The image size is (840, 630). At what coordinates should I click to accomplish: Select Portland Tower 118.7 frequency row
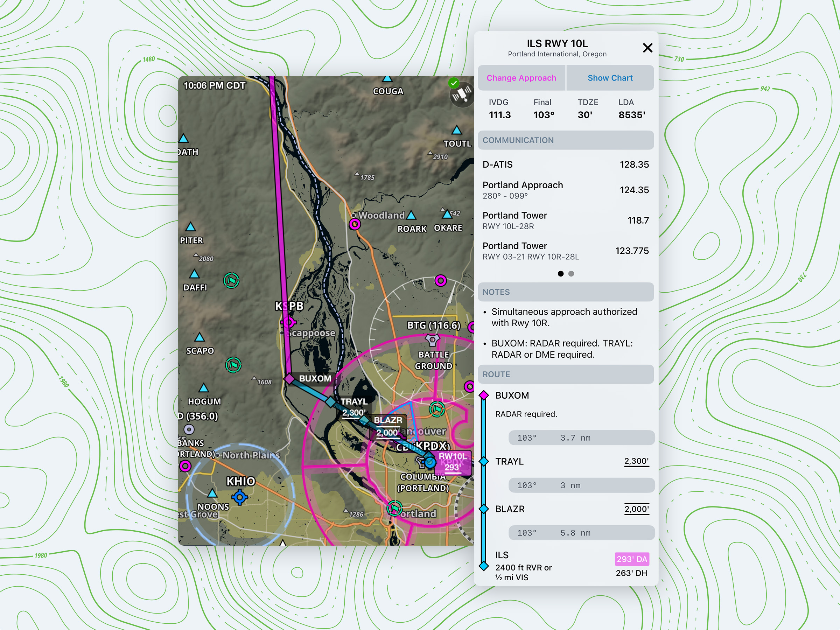pos(566,220)
